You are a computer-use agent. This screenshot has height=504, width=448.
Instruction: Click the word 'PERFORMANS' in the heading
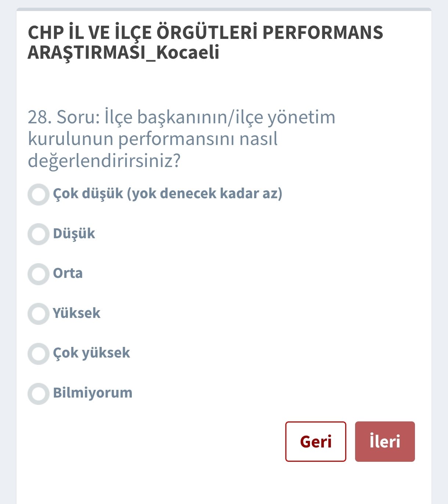click(323, 32)
